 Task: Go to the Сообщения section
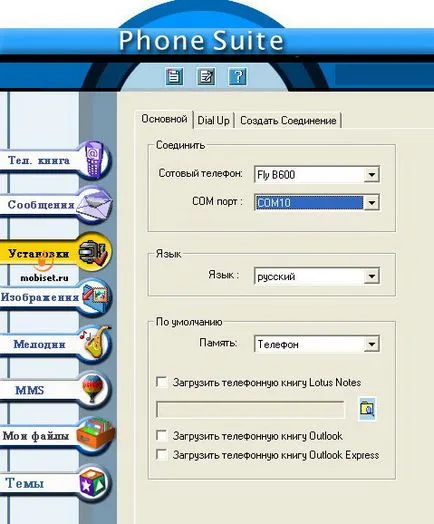[41, 205]
